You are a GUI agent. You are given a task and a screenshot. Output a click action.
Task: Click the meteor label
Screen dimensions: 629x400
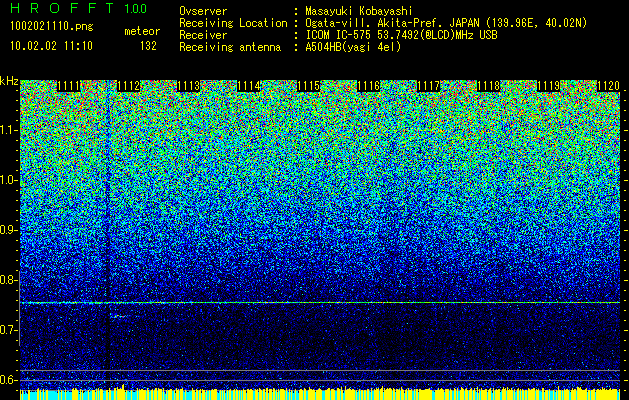[142, 31]
